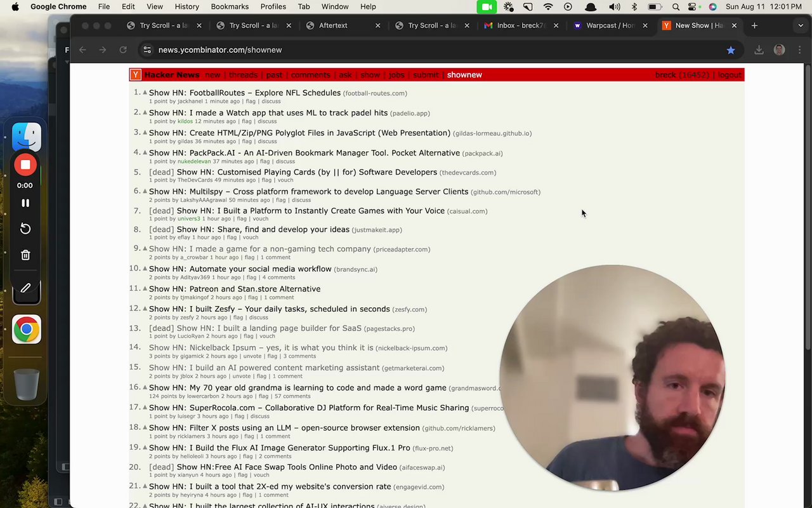The image size is (812, 508).
Task: Upvote the 70 year old grandma post
Action: 145,387
